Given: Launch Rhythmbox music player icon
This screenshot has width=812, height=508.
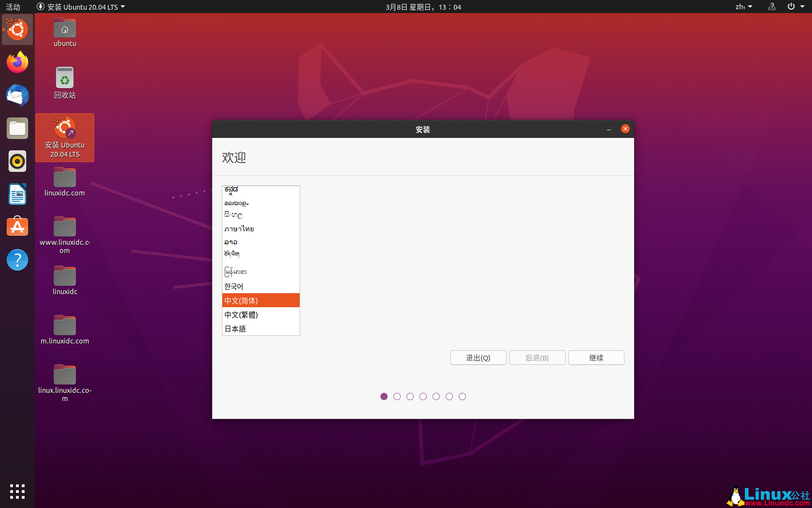Looking at the screenshot, I should coord(17,161).
